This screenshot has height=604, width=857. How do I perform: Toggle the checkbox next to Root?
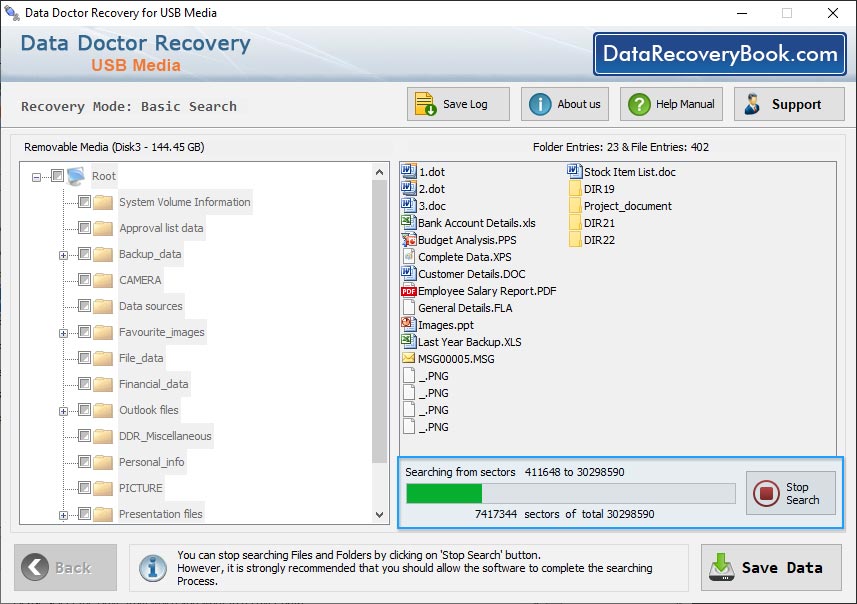click(x=57, y=177)
